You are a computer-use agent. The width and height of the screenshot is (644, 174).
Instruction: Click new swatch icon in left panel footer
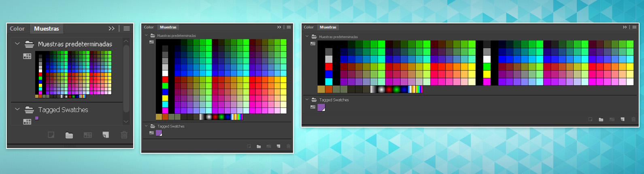click(105, 135)
